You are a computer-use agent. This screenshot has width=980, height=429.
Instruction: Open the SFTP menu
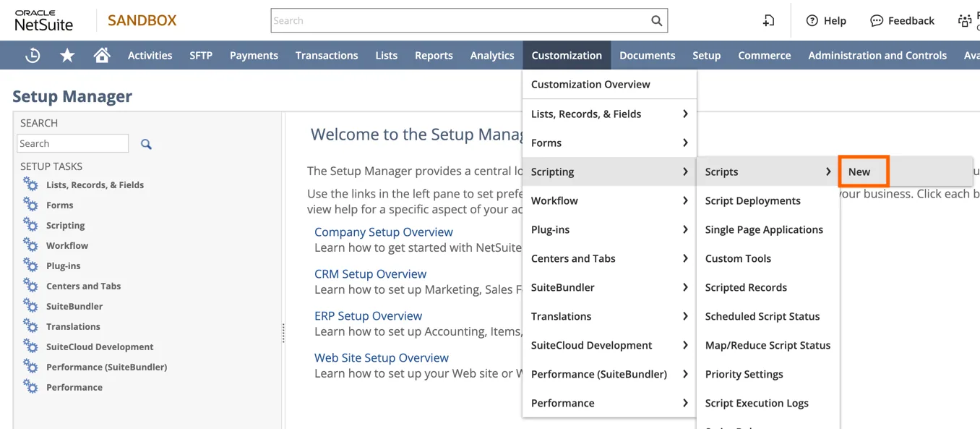pyautogui.click(x=201, y=55)
